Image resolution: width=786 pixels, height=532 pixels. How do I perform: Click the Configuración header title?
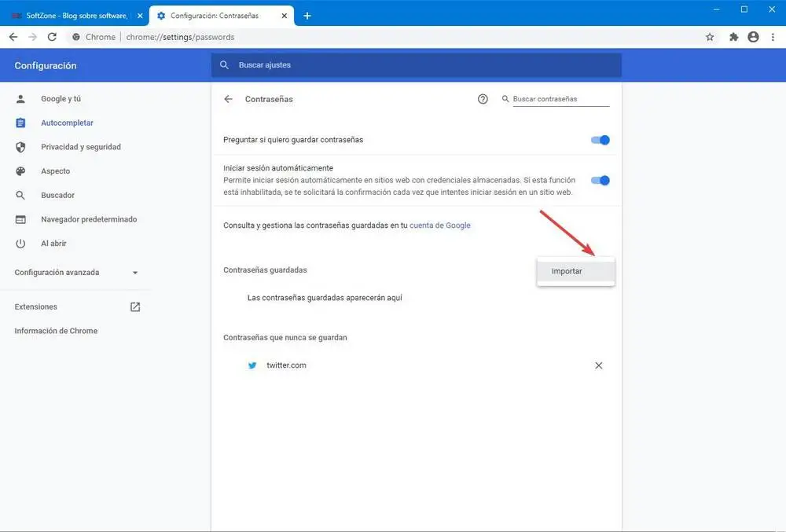(x=46, y=66)
